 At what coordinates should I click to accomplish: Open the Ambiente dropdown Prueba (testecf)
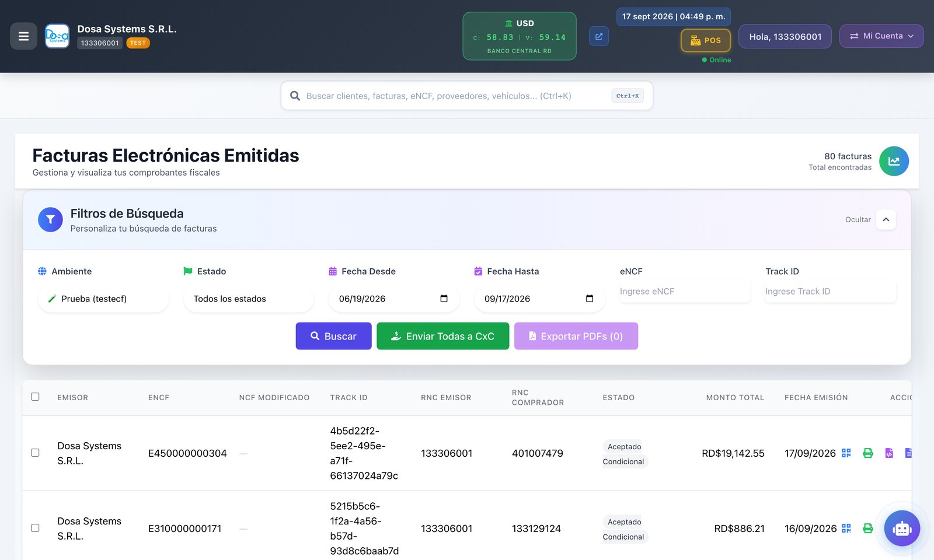coord(103,299)
